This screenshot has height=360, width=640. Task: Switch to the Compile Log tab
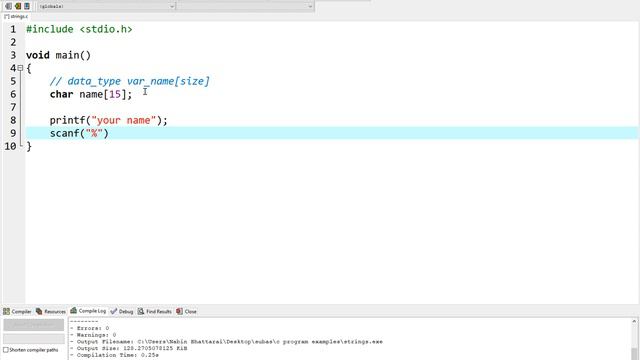[88, 311]
